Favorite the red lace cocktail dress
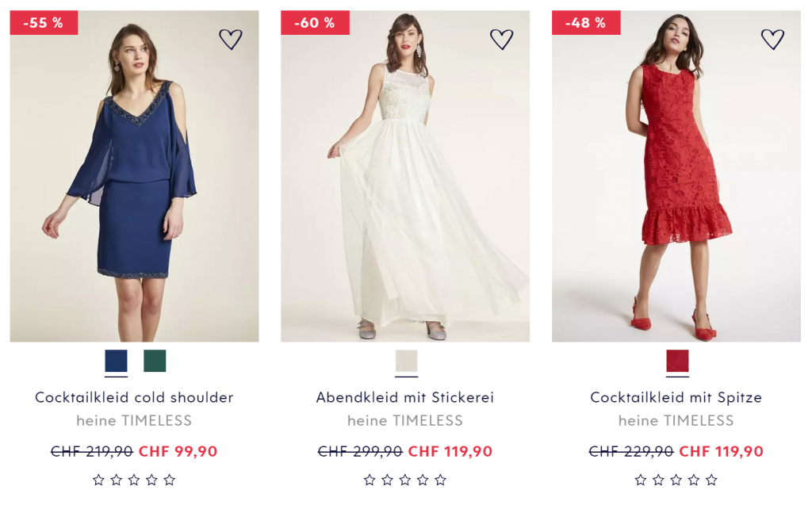 (772, 39)
